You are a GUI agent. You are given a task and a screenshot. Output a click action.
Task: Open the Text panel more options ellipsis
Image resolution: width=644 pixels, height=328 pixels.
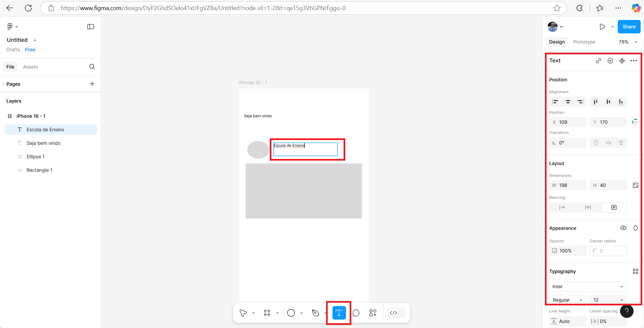pyautogui.click(x=634, y=61)
